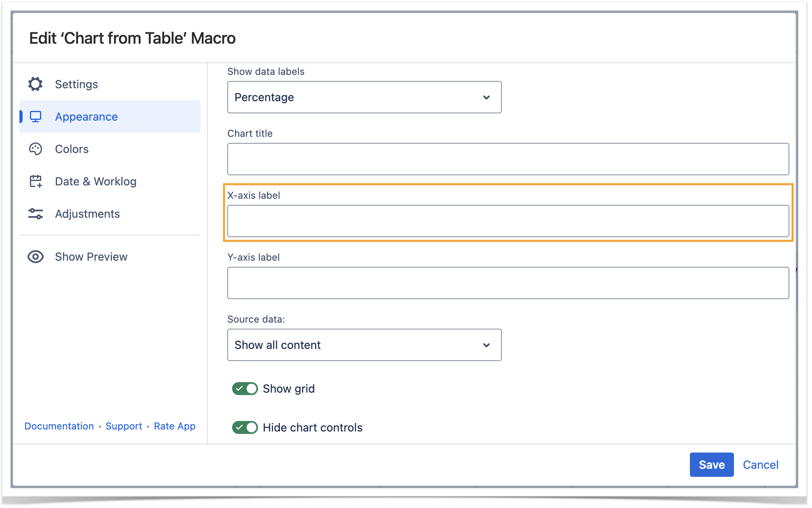This screenshot has height=508, width=812.
Task: Click the Appearance monitor icon
Action: coord(36,117)
